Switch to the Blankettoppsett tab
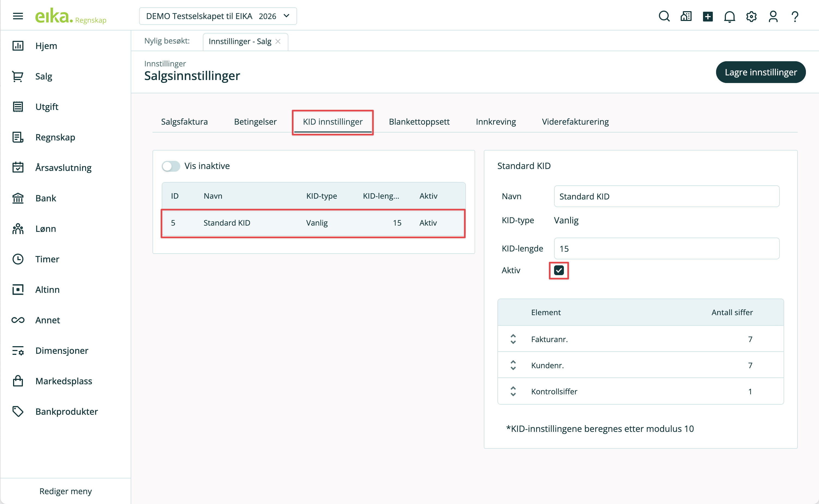Screen dimensions: 819x504 pos(419,122)
